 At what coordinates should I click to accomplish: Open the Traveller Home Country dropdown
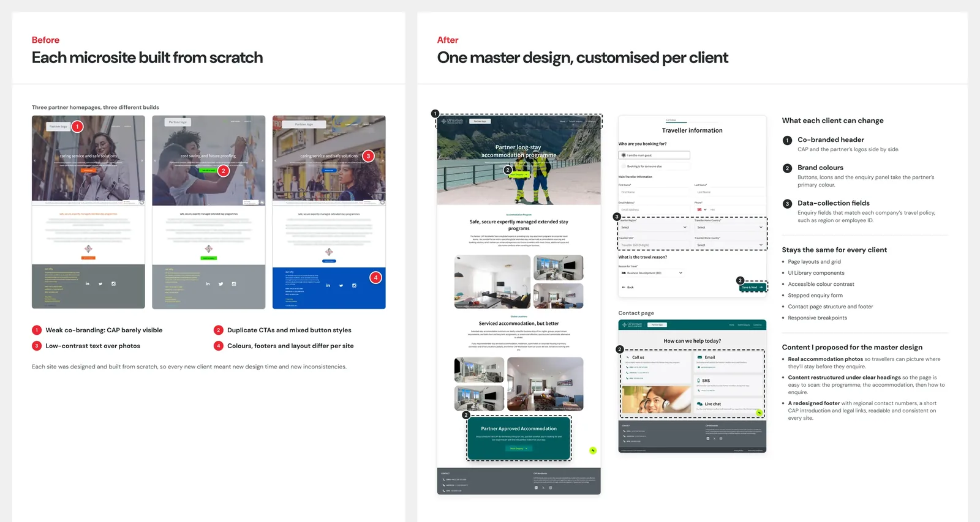(x=730, y=227)
